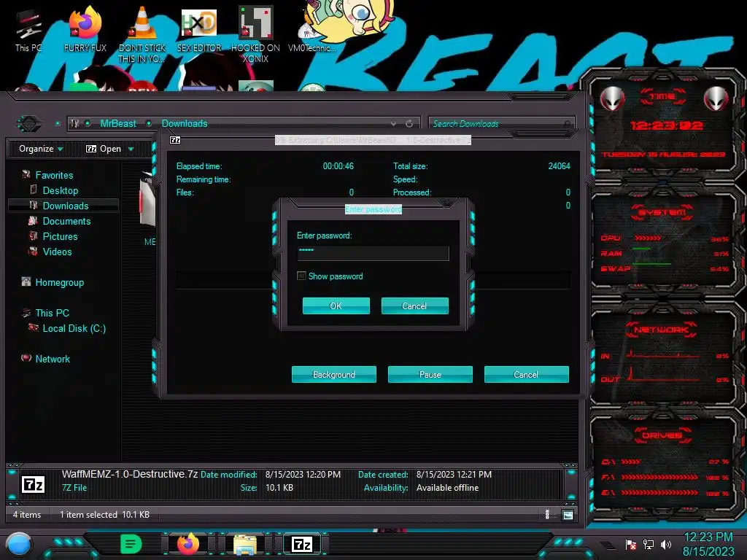Open the Organize dropdown menu
The width and height of the screenshot is (747, 560).
click(41, 149)
